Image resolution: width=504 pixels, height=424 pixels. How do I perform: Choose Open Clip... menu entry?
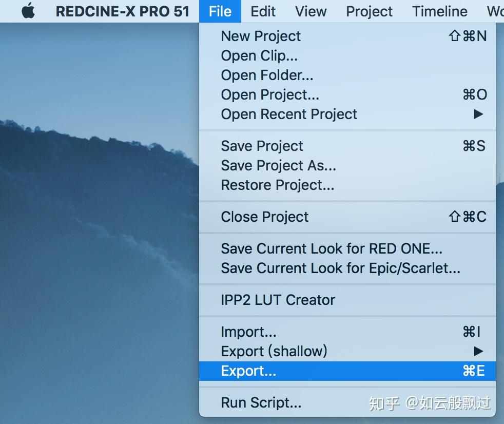point(259,55)
